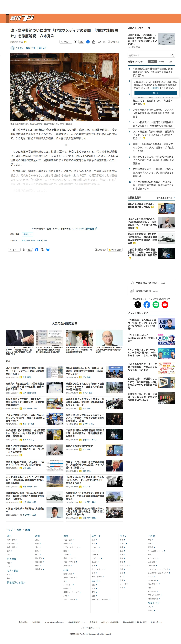Open 情報提供のお願い in the footer
This screenshot has height=644, width=181.
pyautogui.click(x=16, y=583)
